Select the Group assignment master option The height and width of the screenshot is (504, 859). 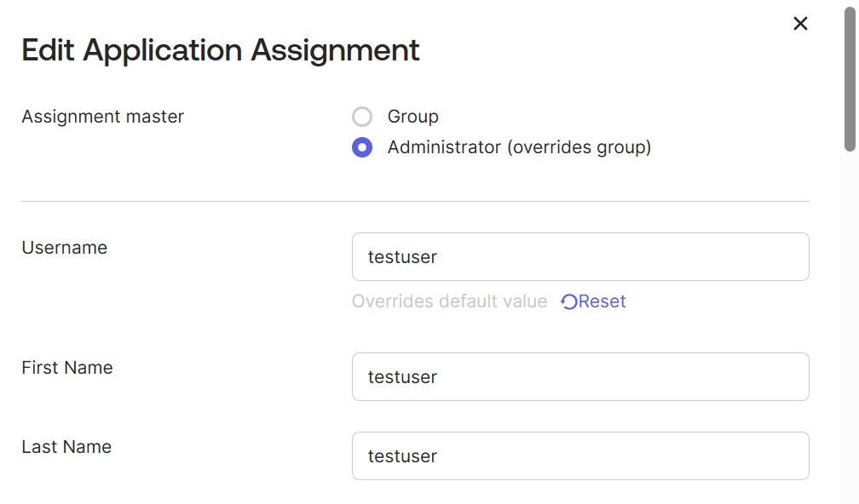click(362, 117)
